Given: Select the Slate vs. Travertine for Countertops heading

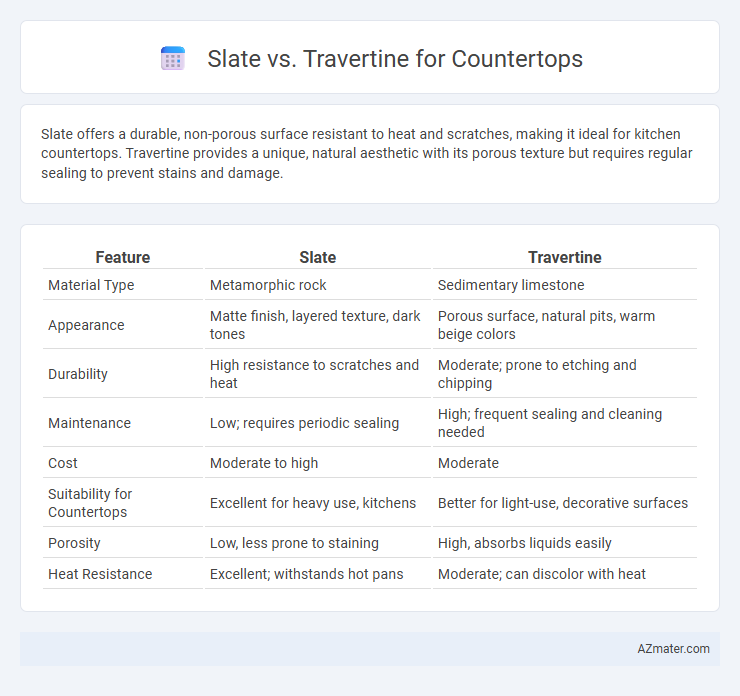Looking at the screenshot, I should coord(395,59).
